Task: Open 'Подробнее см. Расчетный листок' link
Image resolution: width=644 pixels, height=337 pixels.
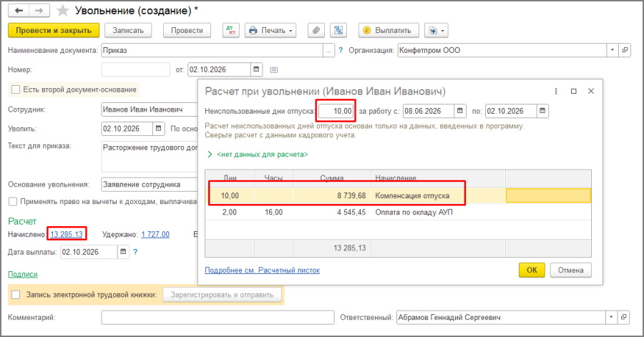Action: click(x=262, y=270)
